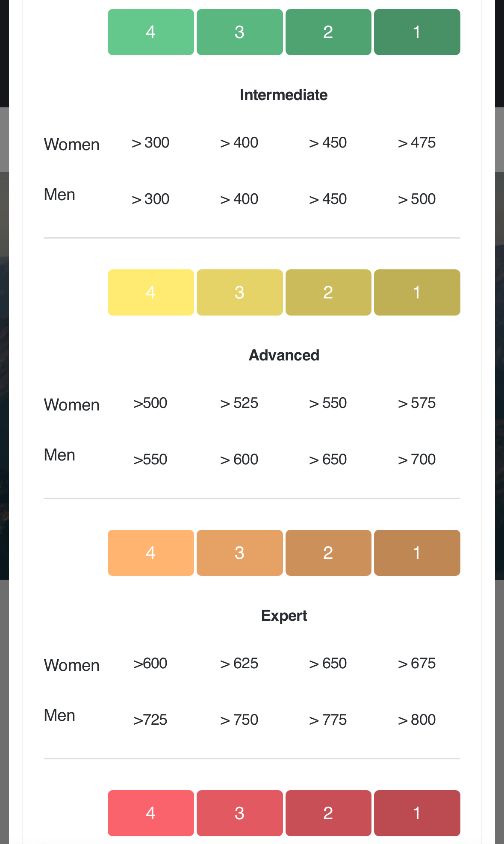504x844 pixels.
Task: Click the yellow level 1 box
Action: 417,292
